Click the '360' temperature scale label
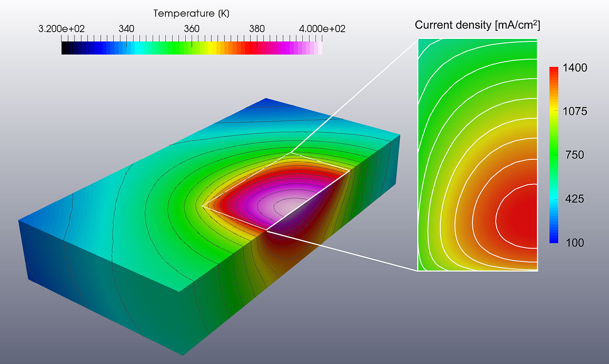 192,29
